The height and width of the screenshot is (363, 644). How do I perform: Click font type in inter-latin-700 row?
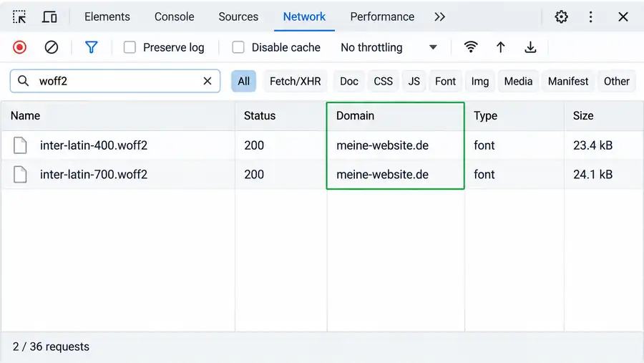(x=484, y=174)
